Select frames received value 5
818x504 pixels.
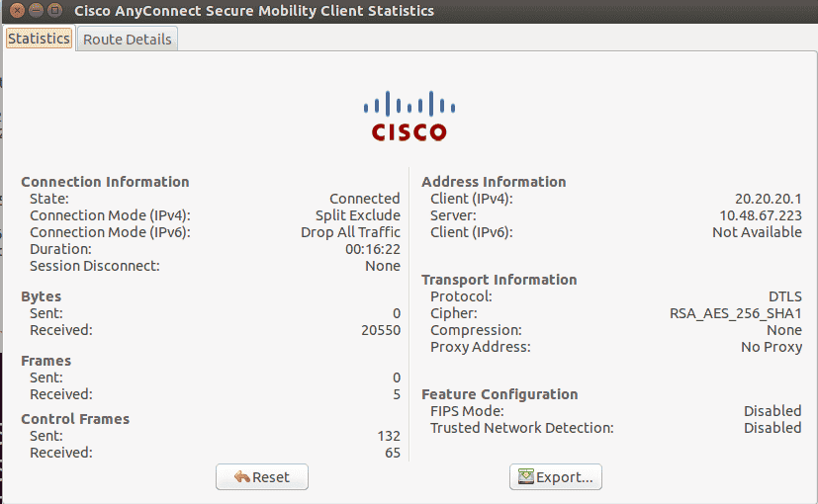[397, 394]
